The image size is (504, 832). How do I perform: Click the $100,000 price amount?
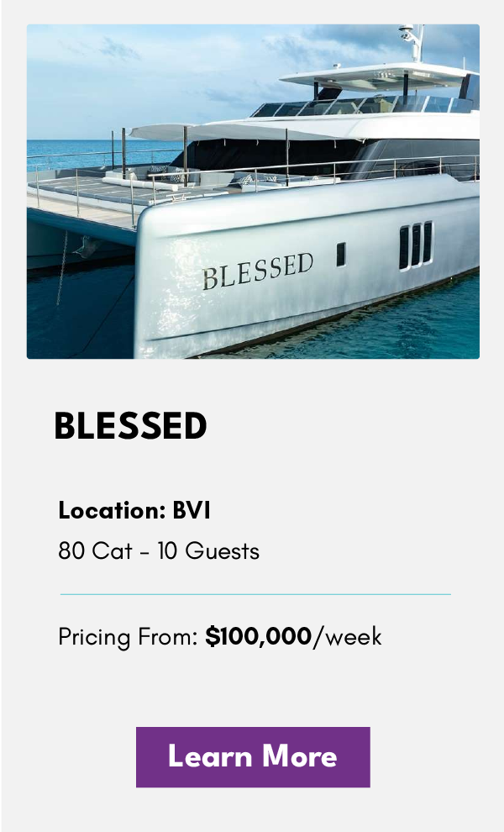tap(259, 635)
